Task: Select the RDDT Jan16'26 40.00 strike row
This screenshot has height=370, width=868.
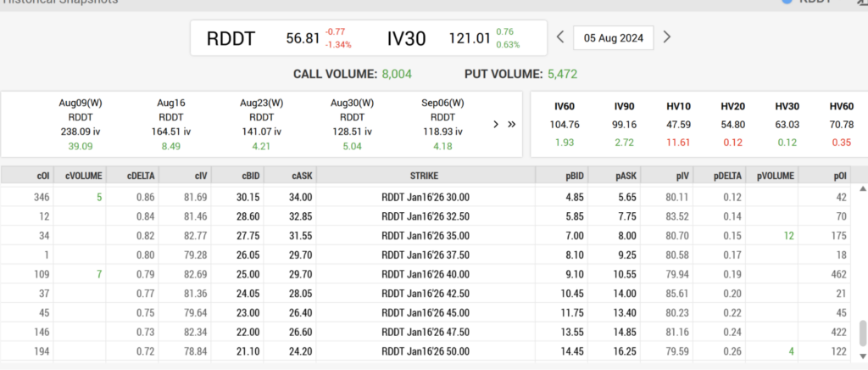Action: tap(426, 274)
